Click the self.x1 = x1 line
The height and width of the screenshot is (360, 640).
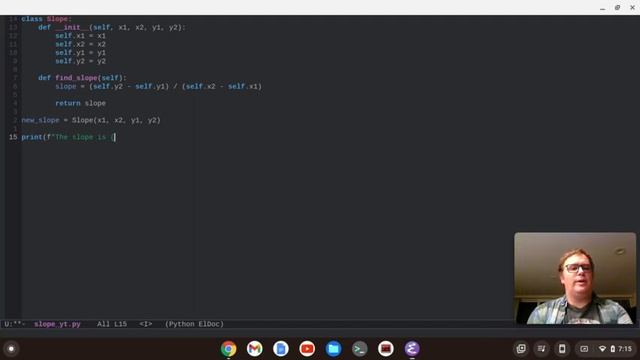pos(80,36)
